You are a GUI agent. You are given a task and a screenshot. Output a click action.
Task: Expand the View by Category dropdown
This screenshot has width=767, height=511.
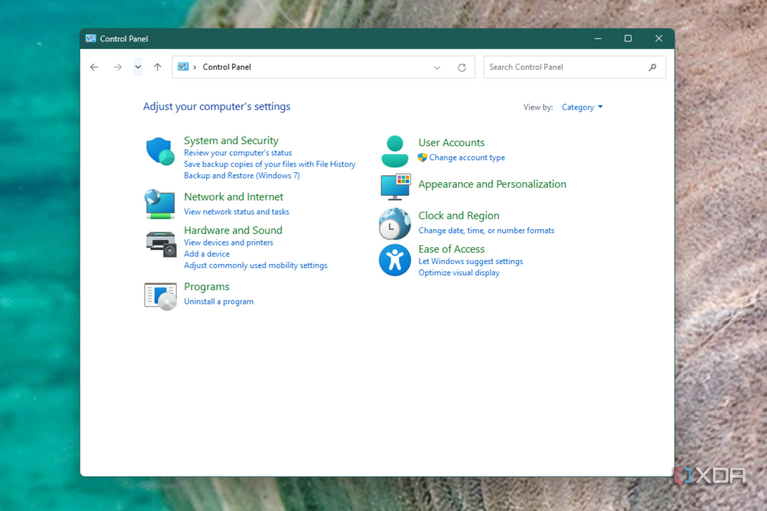click(582, 107)
